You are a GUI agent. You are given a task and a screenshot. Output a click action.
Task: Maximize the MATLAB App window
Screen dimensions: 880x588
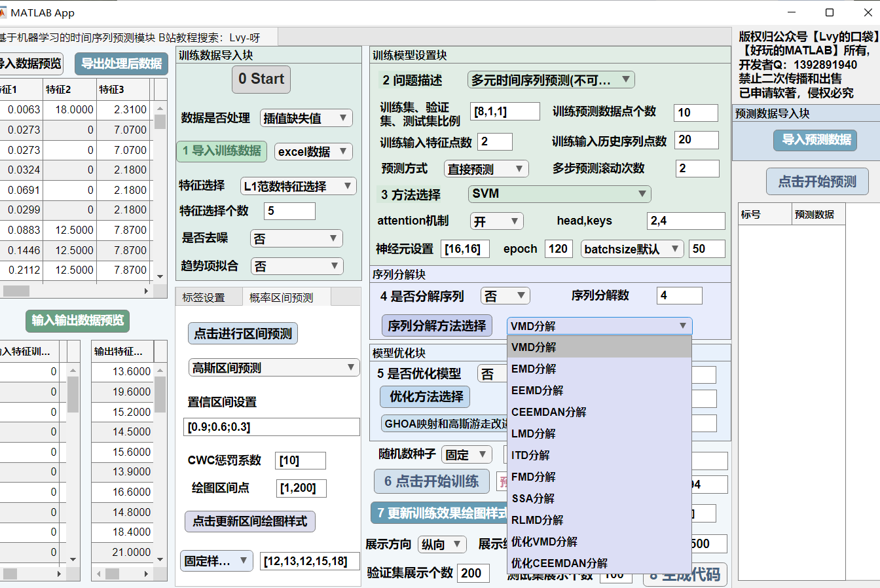[829, 12]
